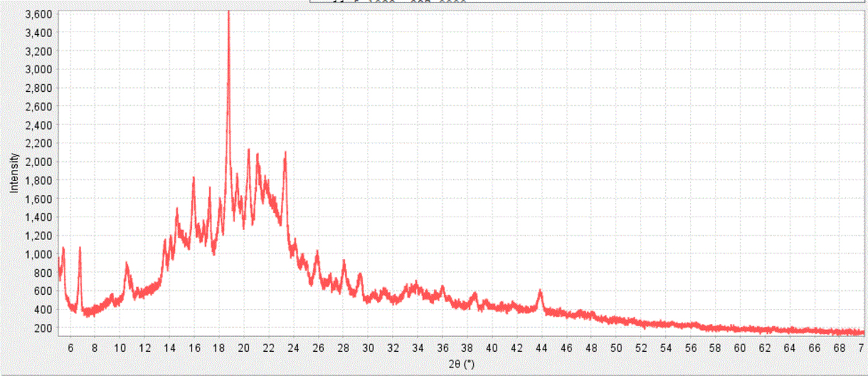Click the 54 tick label on the 2θ axis

point(665,349)
